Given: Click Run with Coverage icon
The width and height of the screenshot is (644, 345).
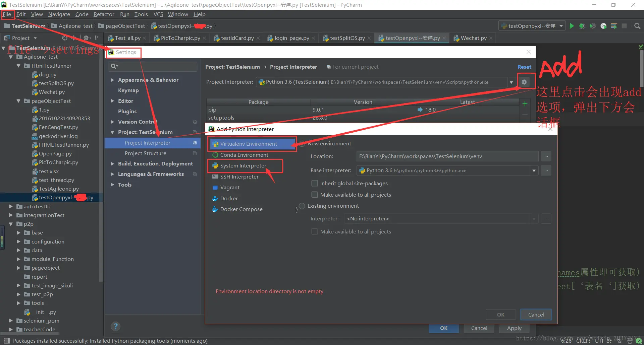Looking at the screenshot, I should (x=593, y=26).
